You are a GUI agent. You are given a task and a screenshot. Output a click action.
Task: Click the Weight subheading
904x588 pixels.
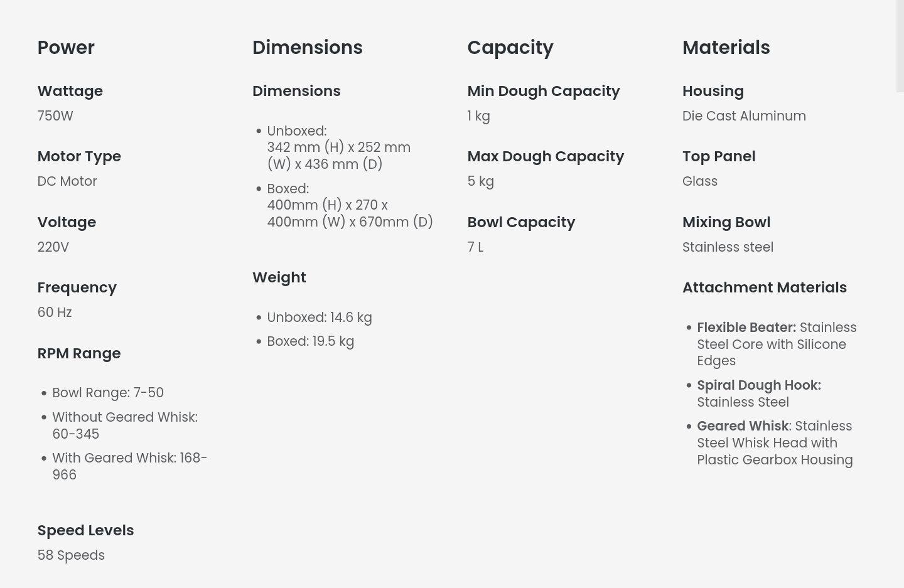pyautogui.click(x=279, y=277)
